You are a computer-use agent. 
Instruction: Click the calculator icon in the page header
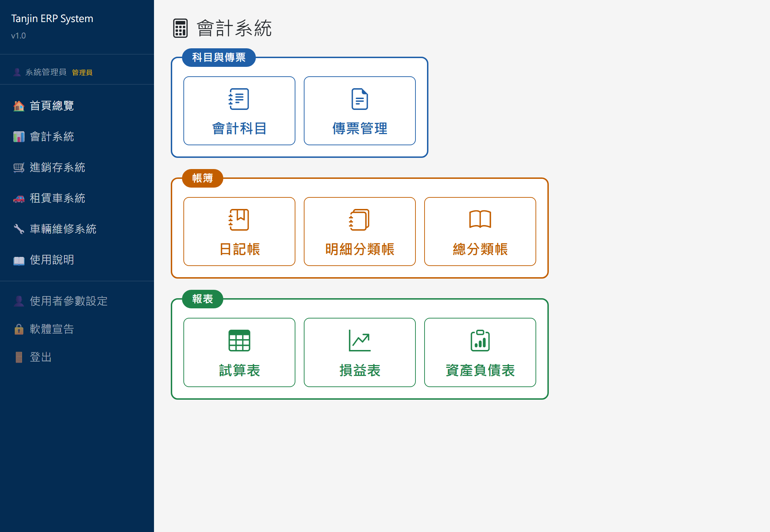click(180, 28)
